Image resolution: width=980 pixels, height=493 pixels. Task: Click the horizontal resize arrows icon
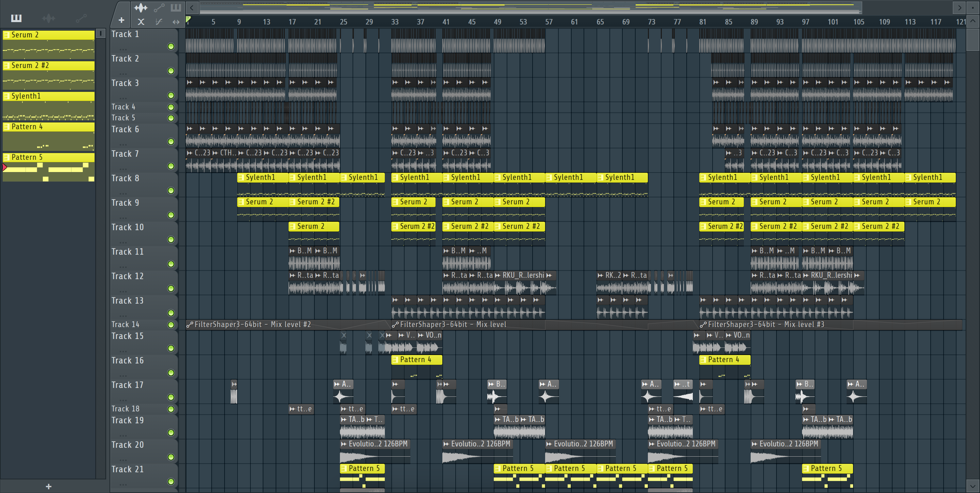click(x=176, y=22)
